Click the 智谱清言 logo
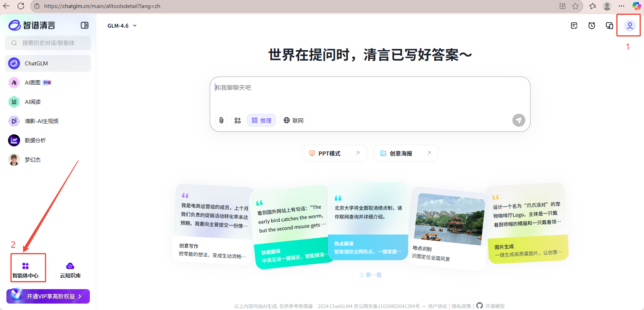The image size is (644, 310). pos(32,25)
